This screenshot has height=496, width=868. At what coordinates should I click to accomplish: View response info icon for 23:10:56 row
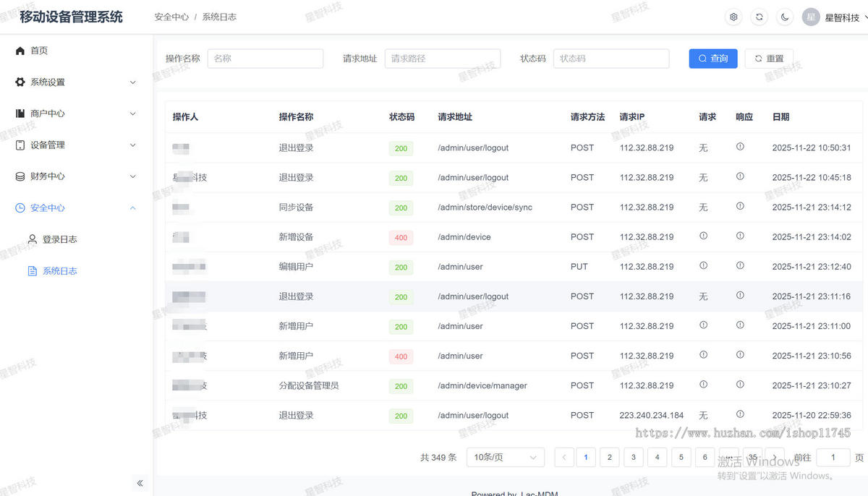[740, 355]
